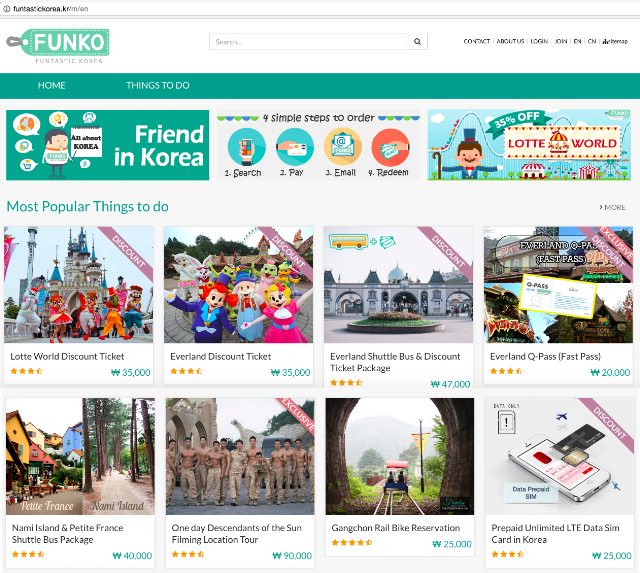Open the Lotte World 35% OFF banner

click(x=529, y=145)
